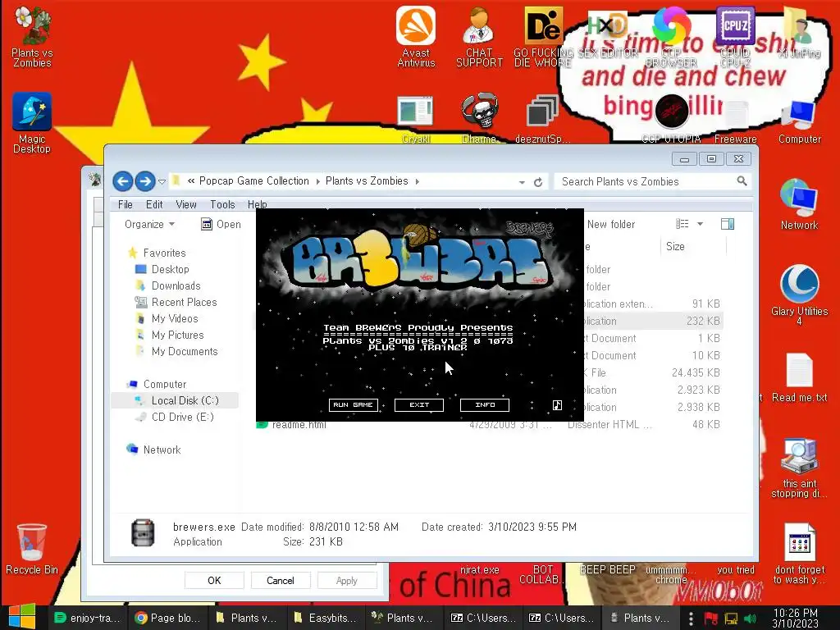Open the Edit menu
The width and height of the screenshot is (840, 630).
click(154, 204)
